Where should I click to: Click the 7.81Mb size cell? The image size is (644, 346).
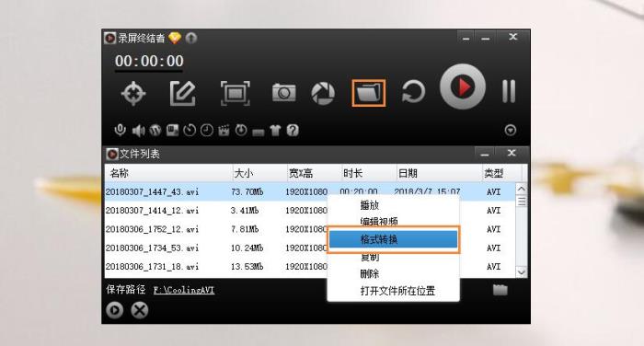tap(245, 229)
